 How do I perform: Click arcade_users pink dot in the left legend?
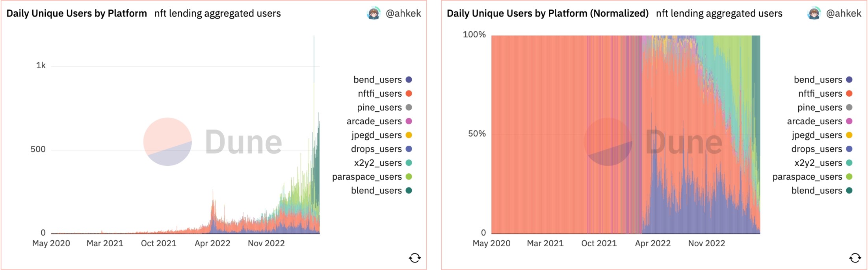409,121
